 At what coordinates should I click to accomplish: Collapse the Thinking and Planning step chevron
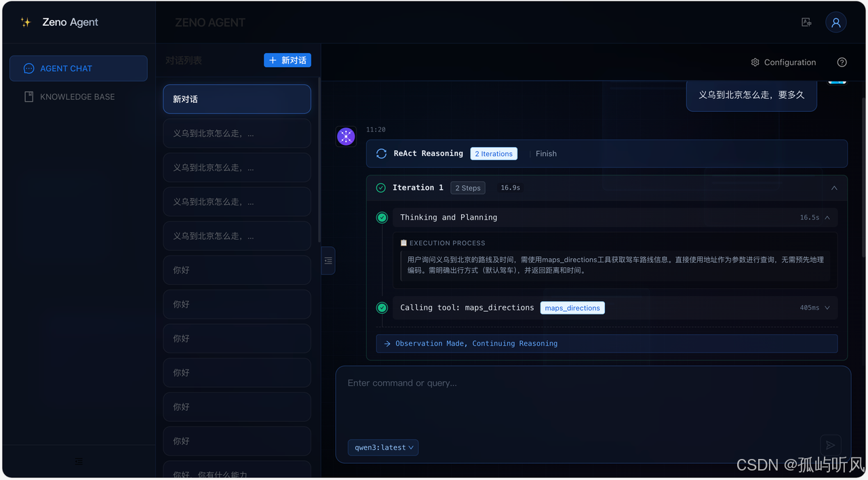click(x=827, y=218)
